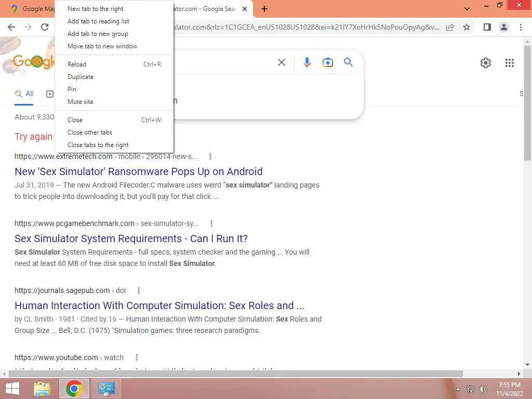Choose Close (Ctrl+W) in context menu

114,120
